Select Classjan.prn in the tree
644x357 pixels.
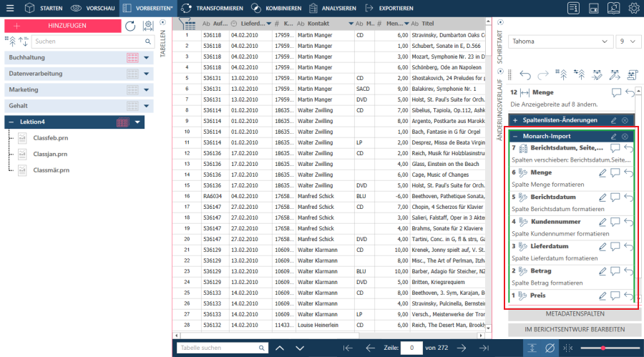(50, 154)
